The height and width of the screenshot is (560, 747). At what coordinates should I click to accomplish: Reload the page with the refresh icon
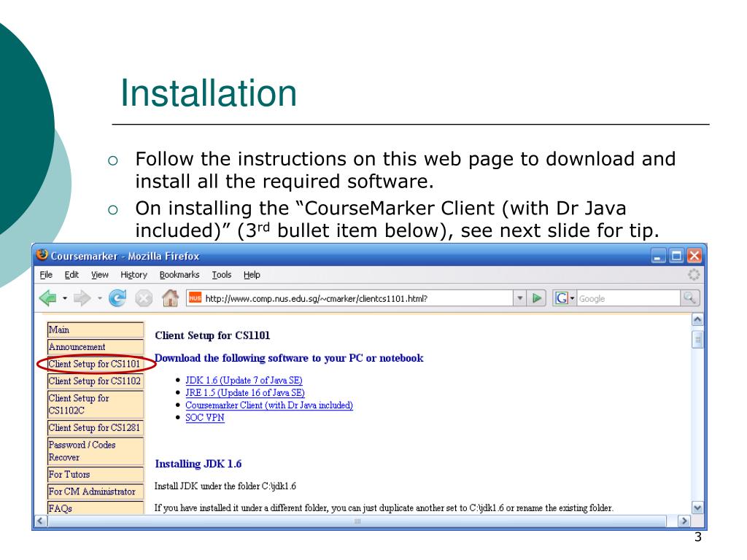coord(117,298)
